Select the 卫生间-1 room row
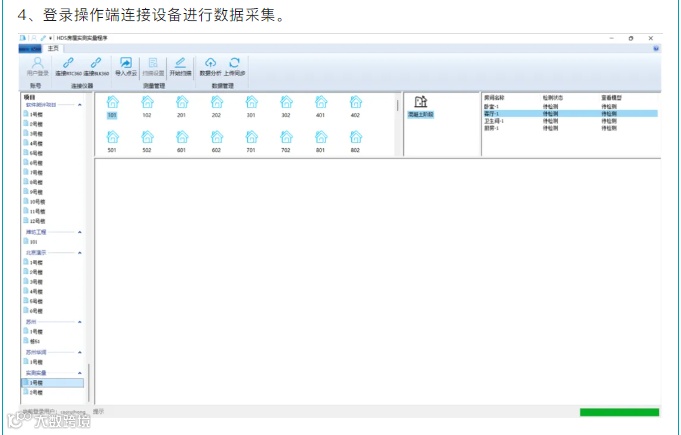The height and width of the screenshot is (435, 681). tap(571, 121)
